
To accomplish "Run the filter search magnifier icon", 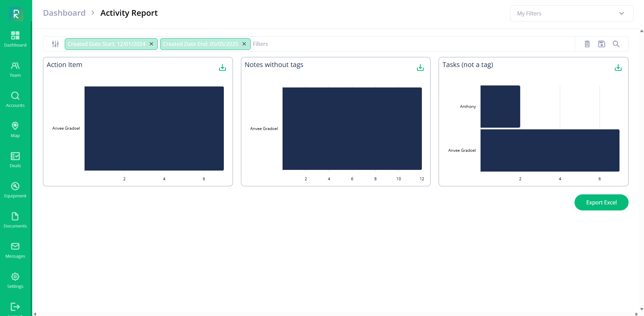I will 616,44.
